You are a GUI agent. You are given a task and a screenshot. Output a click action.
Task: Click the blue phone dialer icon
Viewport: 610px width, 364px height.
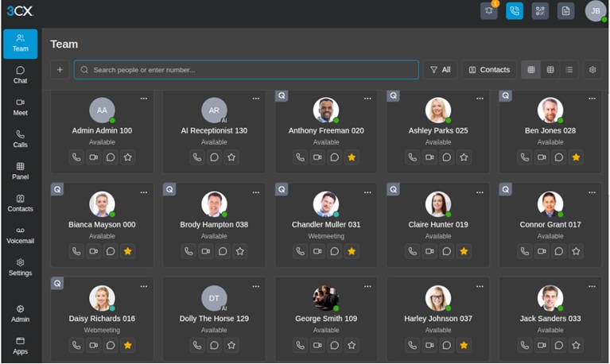tap(515, 11)
